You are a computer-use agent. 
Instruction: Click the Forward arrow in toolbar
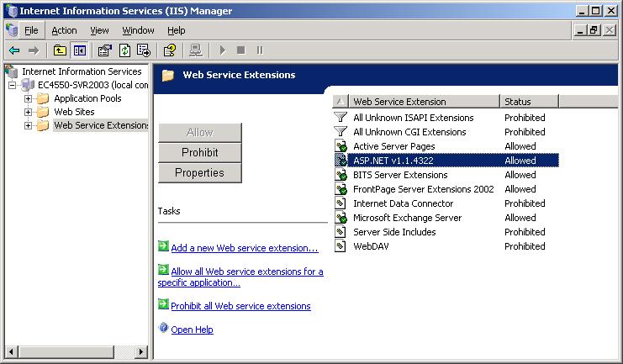(x=34, y=50)
